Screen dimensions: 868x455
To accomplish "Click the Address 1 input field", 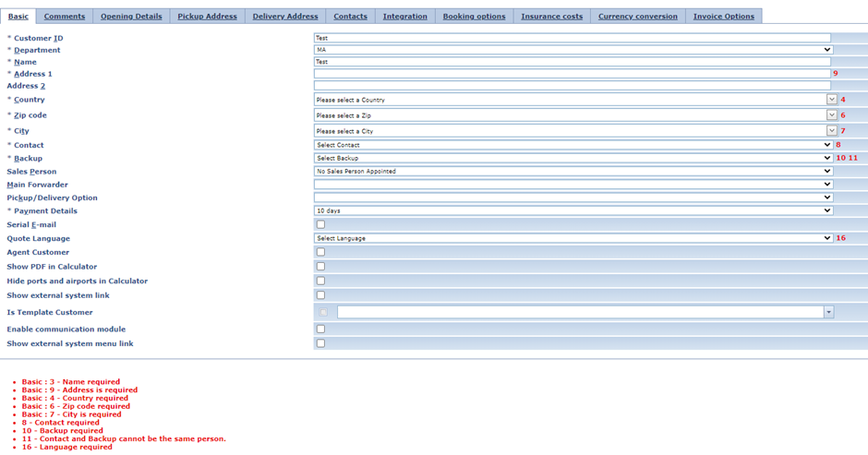I will [x=572, y=74].
